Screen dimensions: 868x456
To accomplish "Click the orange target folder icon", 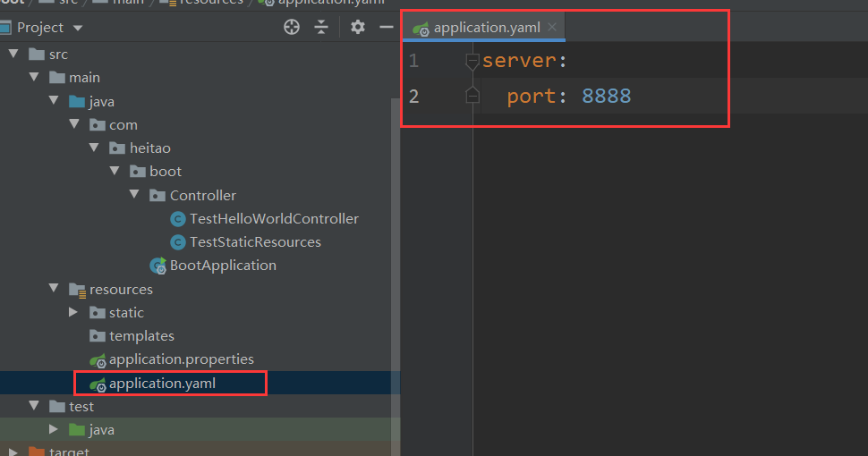I will 37,452.
